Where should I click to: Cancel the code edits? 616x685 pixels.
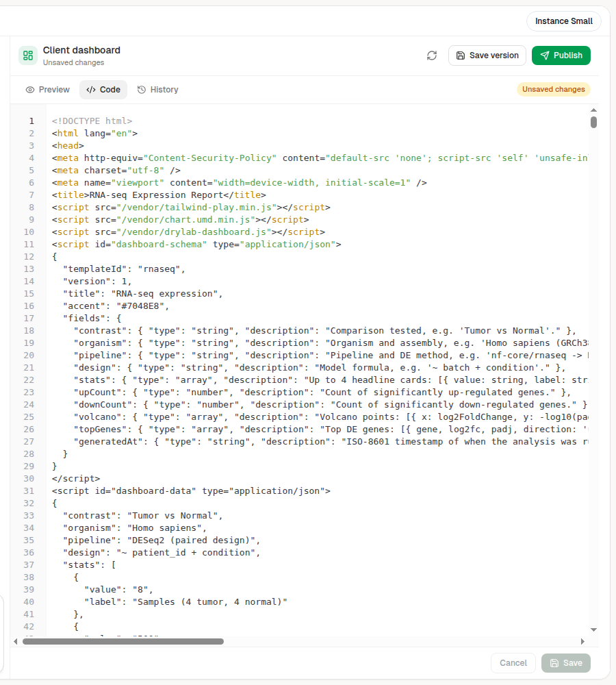[x=513, y=662]
